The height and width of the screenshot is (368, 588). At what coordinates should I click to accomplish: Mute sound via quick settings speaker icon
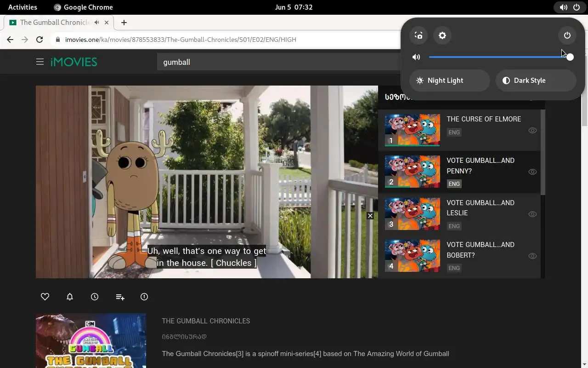[416, 57]
